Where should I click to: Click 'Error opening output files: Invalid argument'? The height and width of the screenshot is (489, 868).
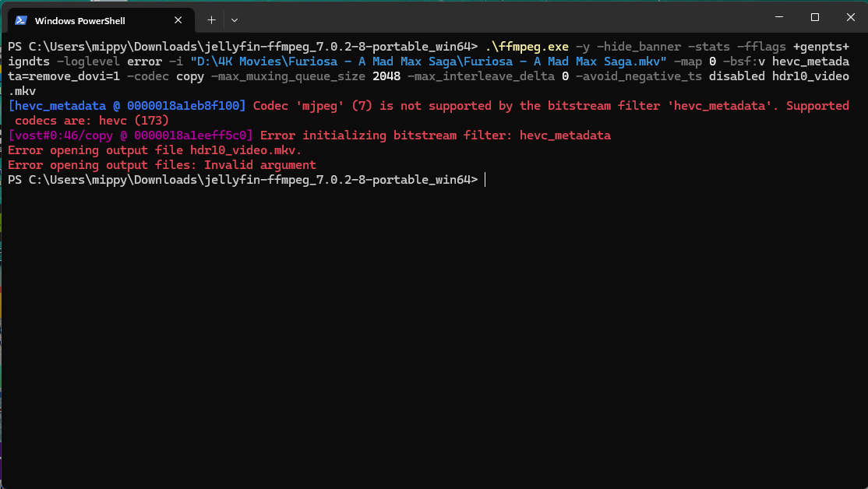pyautogui.click(x=161, y=165)
